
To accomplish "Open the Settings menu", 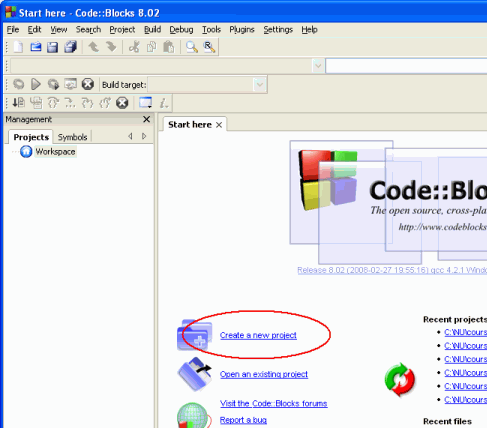I will 278,30.
